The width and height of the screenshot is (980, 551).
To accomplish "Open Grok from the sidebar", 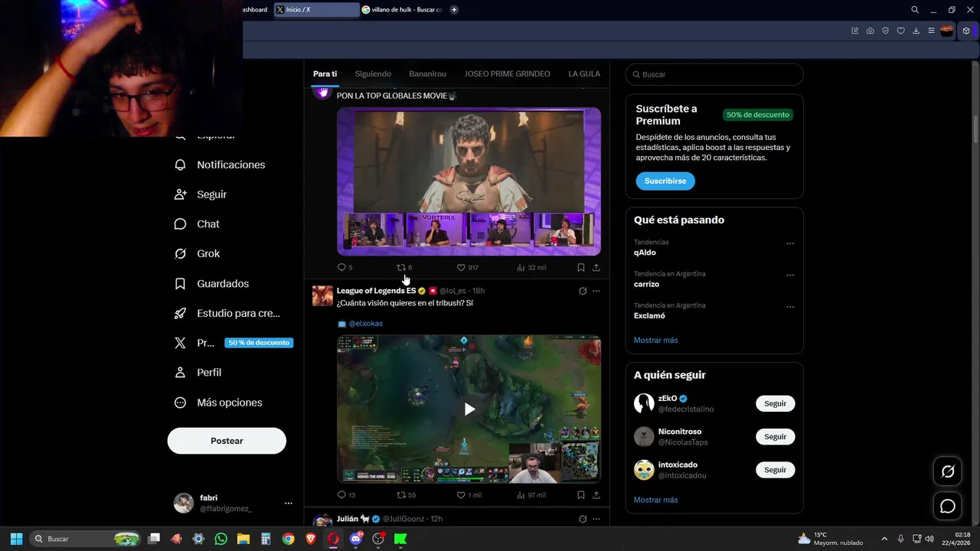I will (197, 253).
